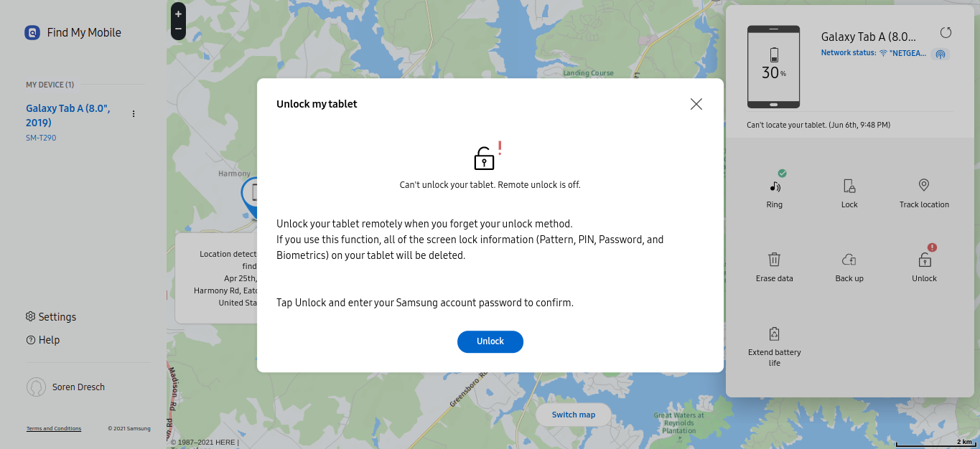Select Track location icon
This screenshot has width=980, height=449.
click(x=924, y=186)
